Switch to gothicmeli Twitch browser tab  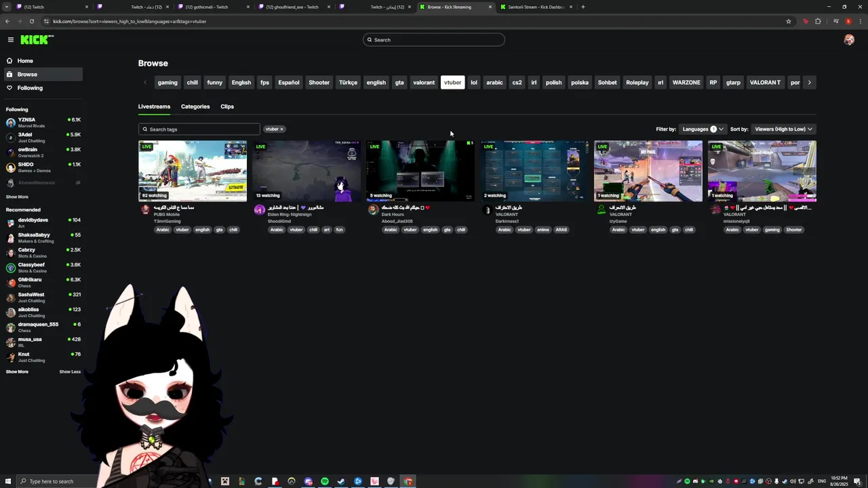tap(214, 7)
